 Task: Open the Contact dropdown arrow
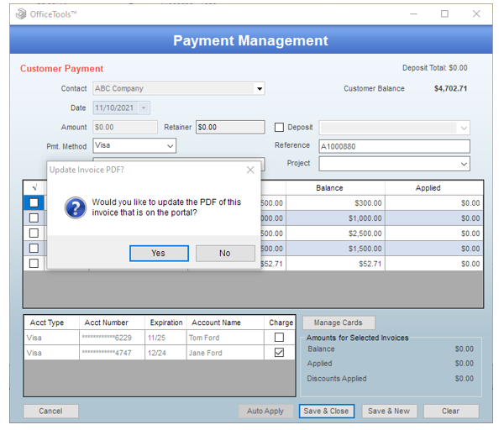tap(260, 89)
